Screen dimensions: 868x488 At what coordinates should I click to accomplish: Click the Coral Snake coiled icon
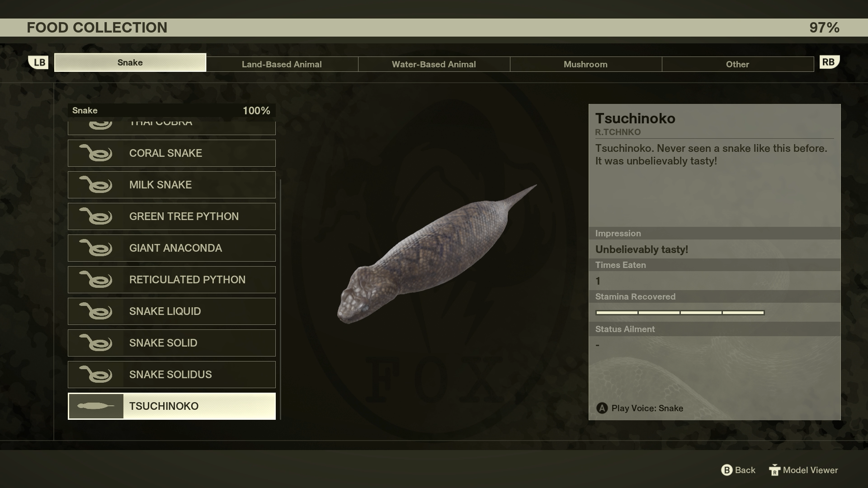pos(96,153)
